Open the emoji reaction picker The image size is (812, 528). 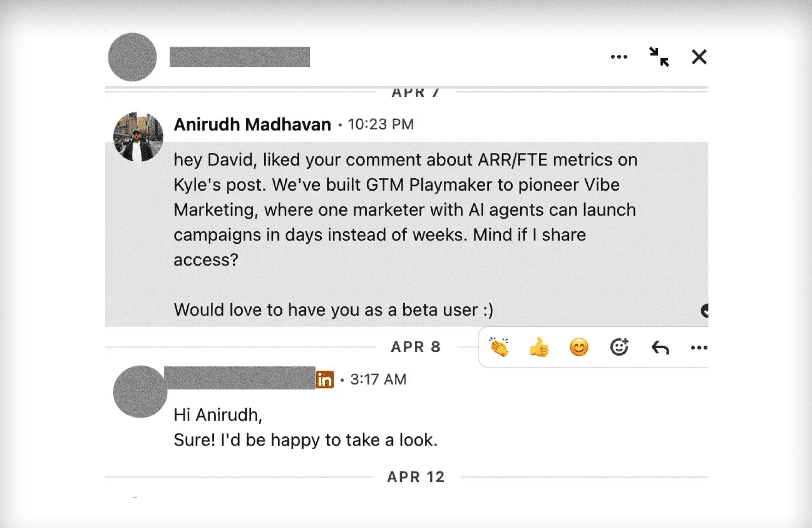(619, 347)
